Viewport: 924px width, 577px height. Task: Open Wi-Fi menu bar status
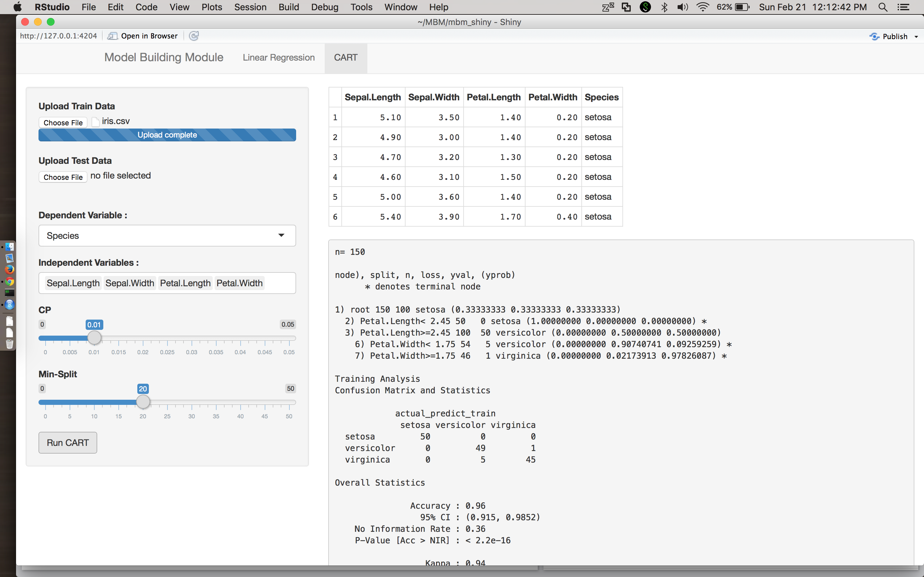(702, 7)
